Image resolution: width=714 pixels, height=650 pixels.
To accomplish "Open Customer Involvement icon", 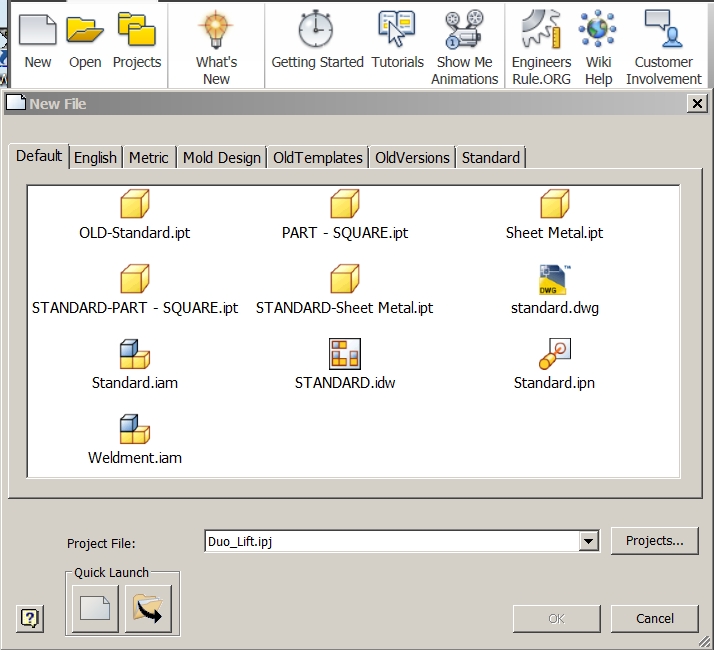I will [663, 29].
